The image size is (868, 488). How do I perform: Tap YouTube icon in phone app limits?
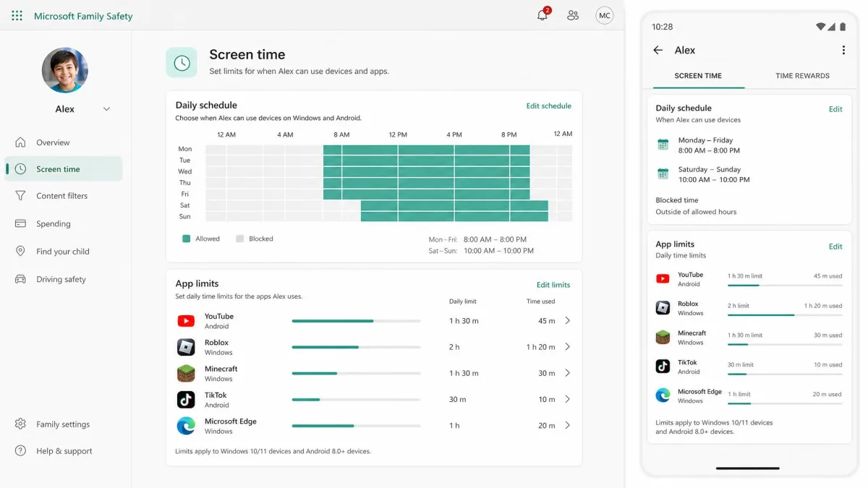pos(663,279)
